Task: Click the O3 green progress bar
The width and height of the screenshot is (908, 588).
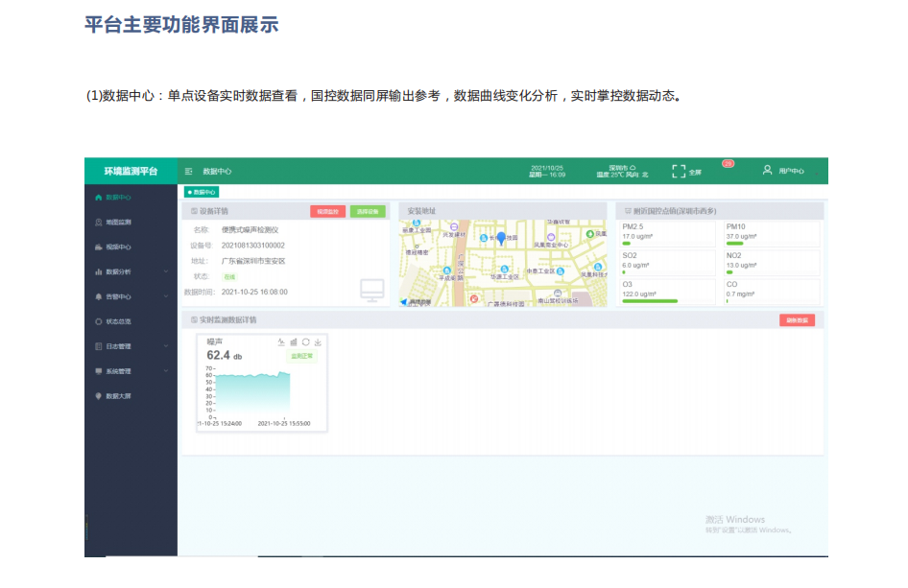Action: [650, 301]
